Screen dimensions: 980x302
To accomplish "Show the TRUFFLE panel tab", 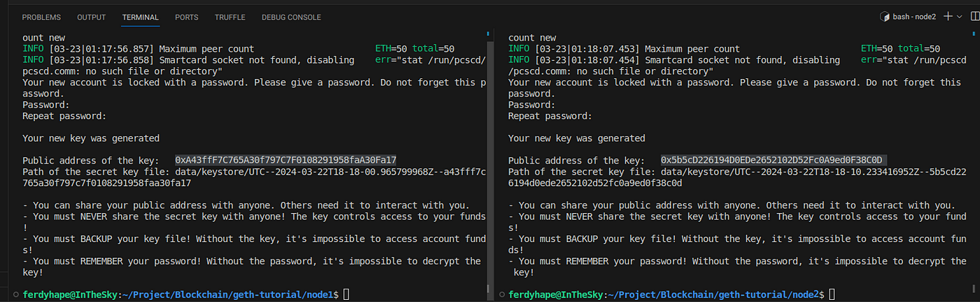I will (230, 17).
